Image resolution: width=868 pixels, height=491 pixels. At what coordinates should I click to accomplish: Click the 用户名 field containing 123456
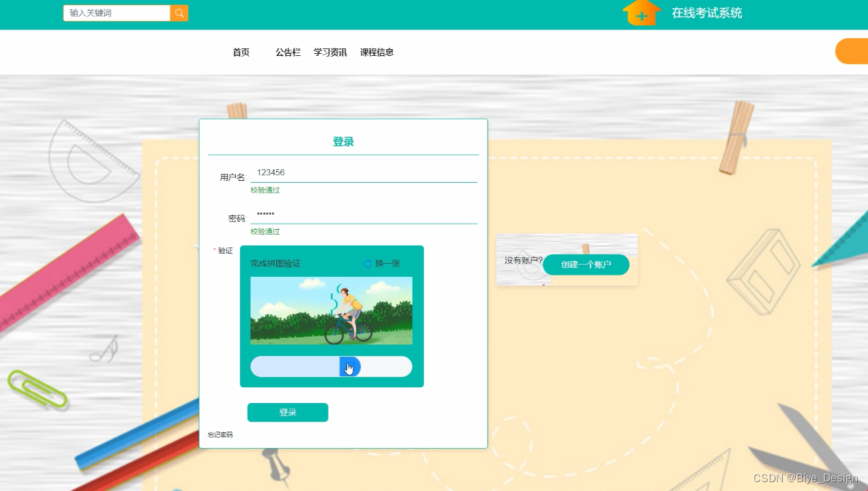(363, 173)
